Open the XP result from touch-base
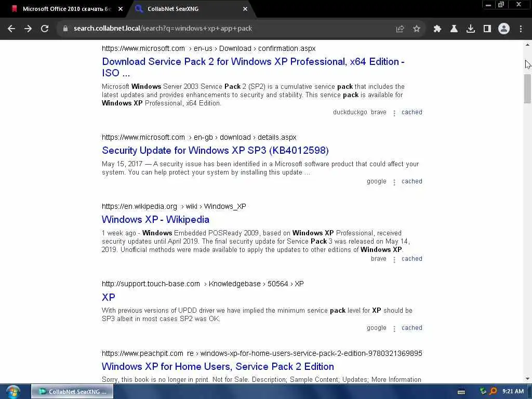Image resolution: width=532 pixels, height=399 pixels. click(x=108, y=297)
